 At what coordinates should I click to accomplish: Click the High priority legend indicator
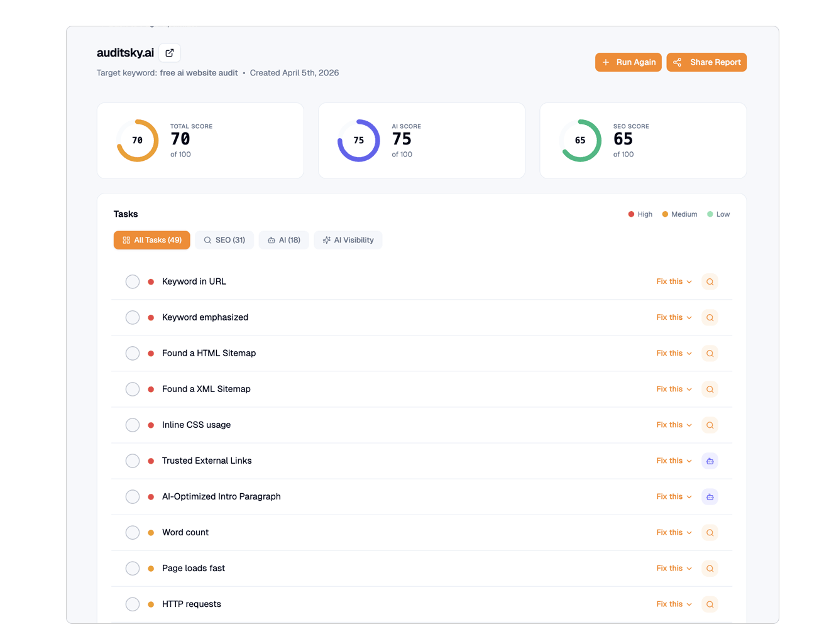630,214
